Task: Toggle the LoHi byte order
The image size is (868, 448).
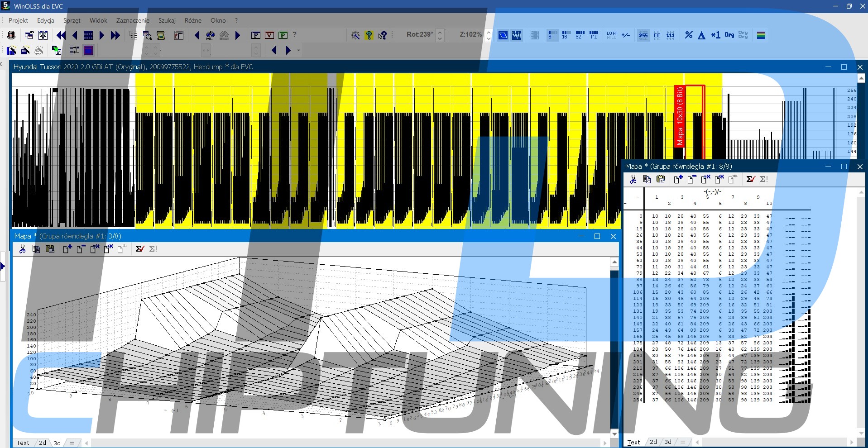Action: point(611,35)
